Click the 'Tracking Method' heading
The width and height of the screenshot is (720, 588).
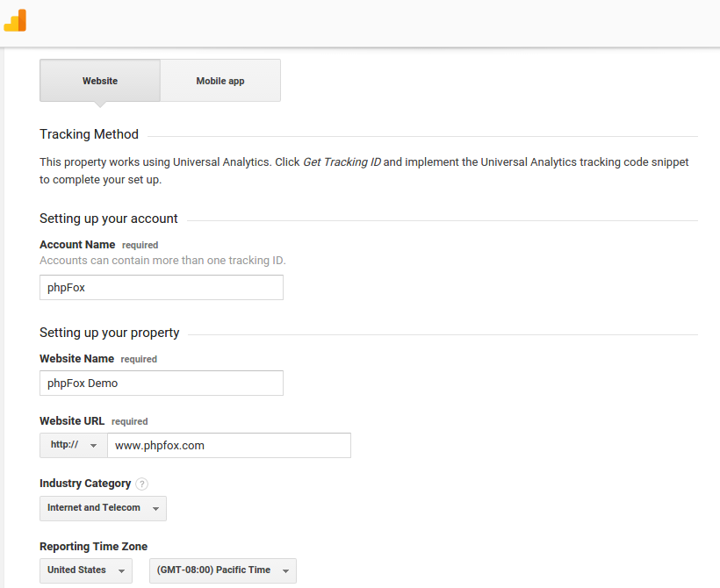click(89, 134)
